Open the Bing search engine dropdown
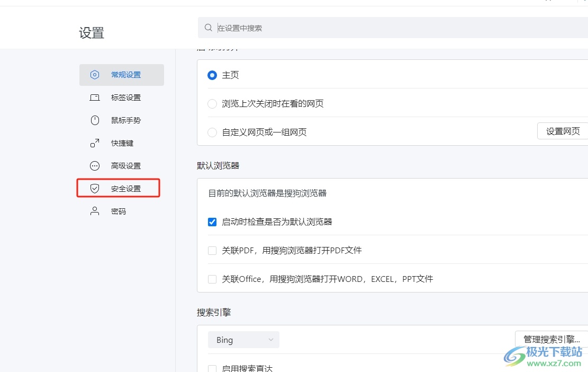The height and width of the screenshot is (372, 588). 244,340
